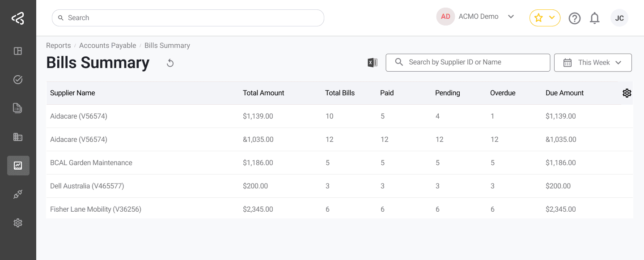Go back to Reports via breadcrumb
Viewport: 644px width, 260px height.
click(58, 45)
